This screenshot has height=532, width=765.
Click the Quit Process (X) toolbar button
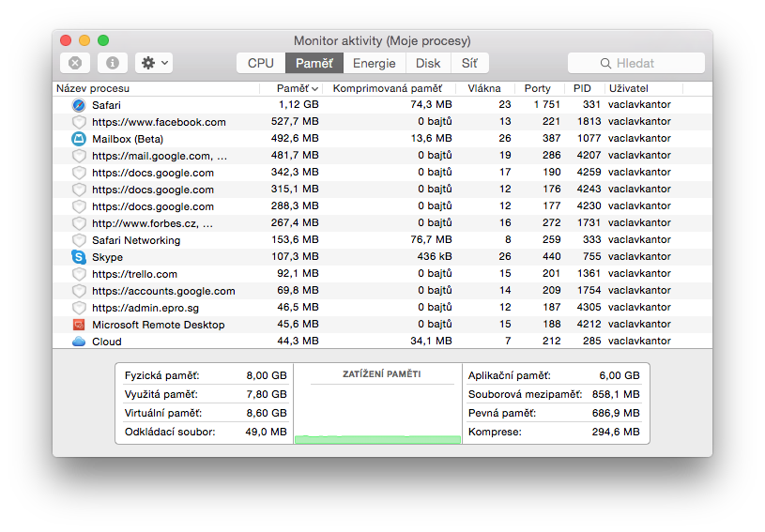(x=75, y=63)
